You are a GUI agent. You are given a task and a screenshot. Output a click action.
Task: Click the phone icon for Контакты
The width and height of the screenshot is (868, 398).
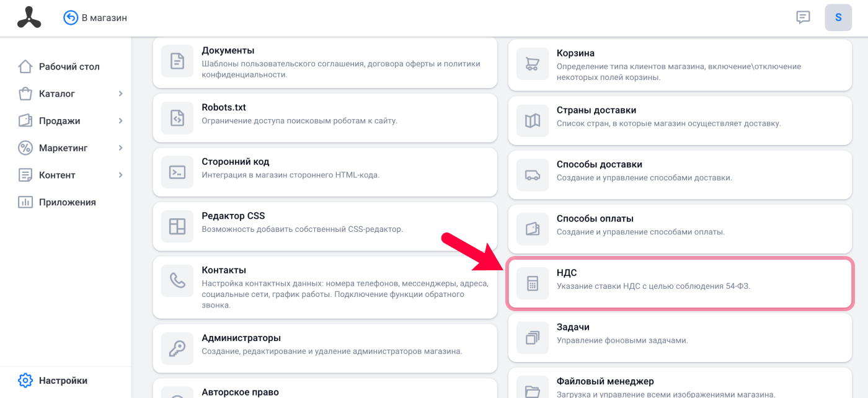[177, 281]
